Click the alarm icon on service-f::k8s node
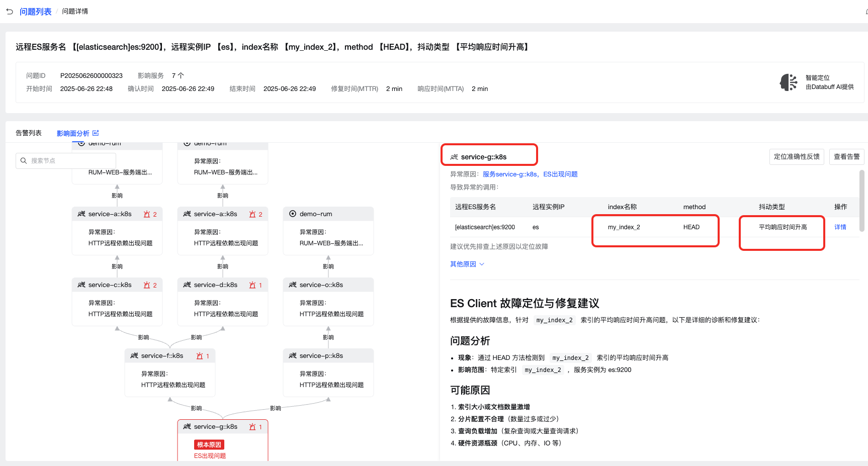This screenshot has width=868, height=466. tap(200, 356)
